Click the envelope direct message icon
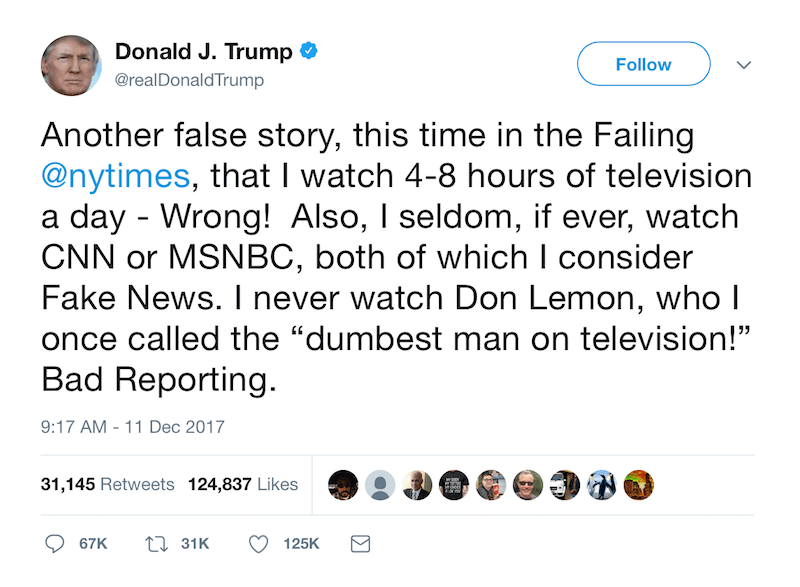The image size is (800, 587). coord(361,543)
